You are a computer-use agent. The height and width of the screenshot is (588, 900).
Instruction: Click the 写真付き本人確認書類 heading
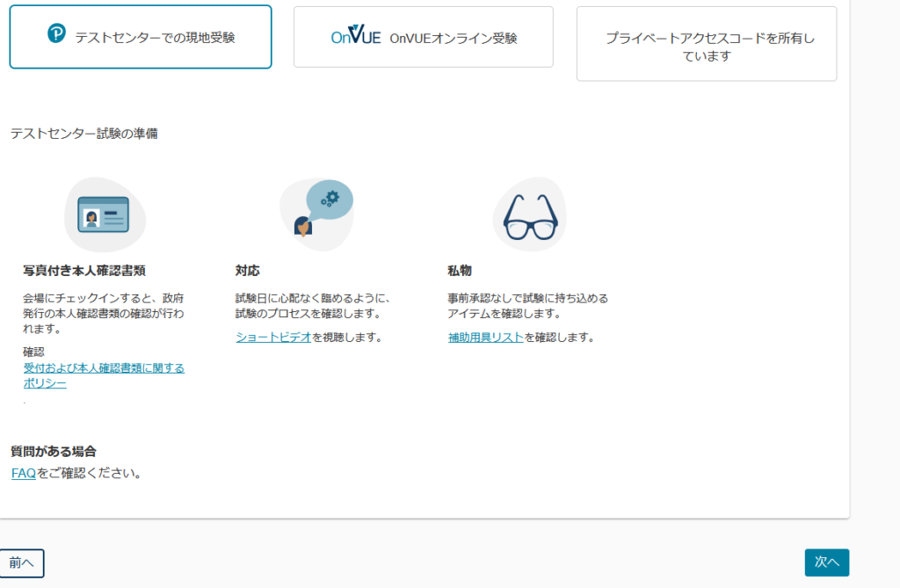tap(83, 271)
